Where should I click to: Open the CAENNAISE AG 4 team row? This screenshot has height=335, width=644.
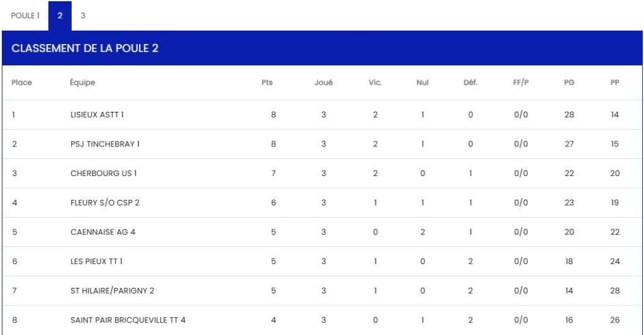pyautogui.click(x=103, y=232)
